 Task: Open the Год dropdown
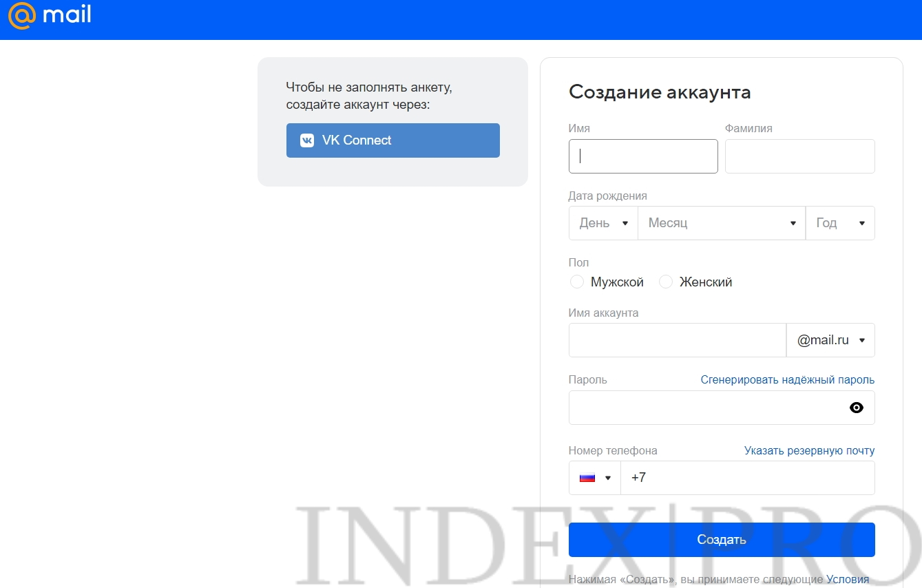(840, 223)
